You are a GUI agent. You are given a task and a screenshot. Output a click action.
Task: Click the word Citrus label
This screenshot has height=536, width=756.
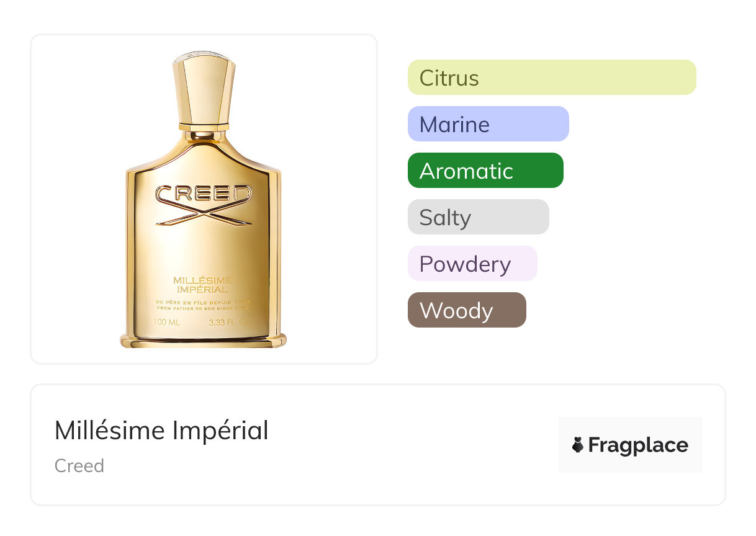coord(449,78)
